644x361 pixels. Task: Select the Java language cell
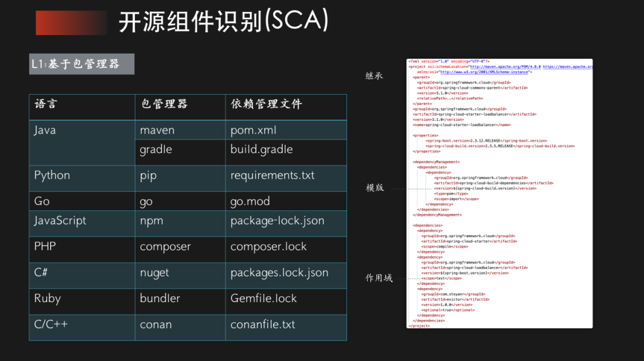pyautogui.click(x=82, y=143)
